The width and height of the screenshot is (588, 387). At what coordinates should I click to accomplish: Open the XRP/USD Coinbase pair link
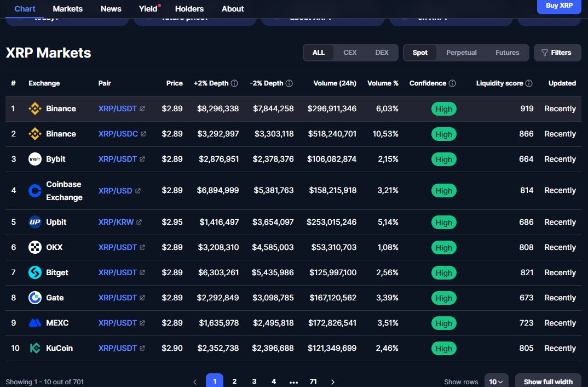[x=115, y=191]
